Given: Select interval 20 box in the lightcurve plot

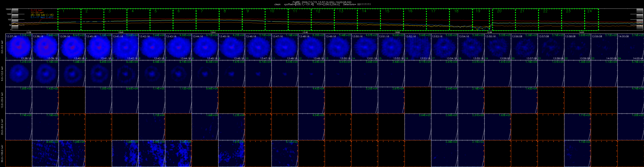Looking at the screenshot, I should pyautogui.click(x=504, y=20).
